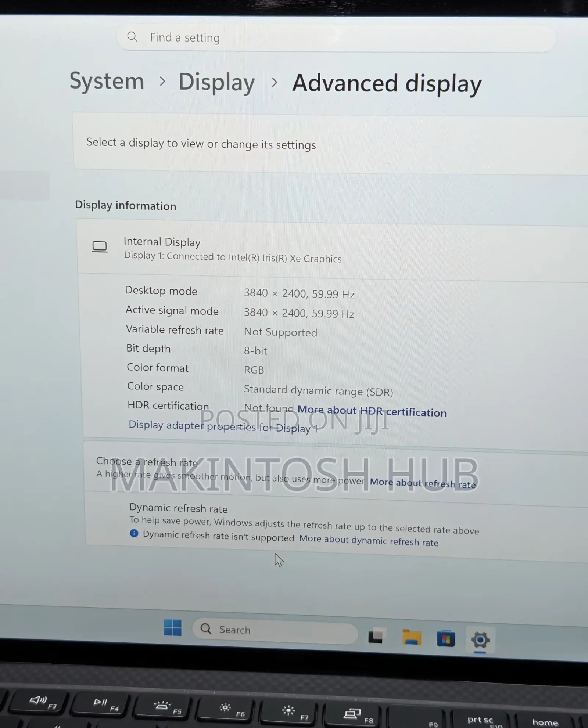Click the magnifier icon in Find a setting
Viewport: 588px width, 728px height.
pos(132,37)
